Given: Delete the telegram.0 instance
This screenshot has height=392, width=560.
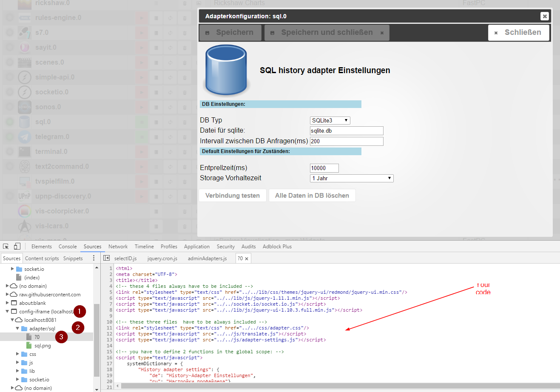Looking at the screenshot, I should 185,137.
